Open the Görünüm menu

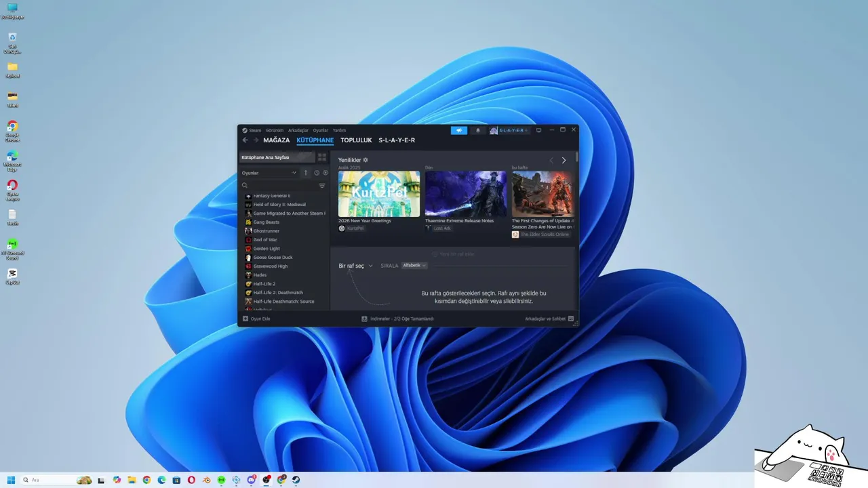[275, 130]
